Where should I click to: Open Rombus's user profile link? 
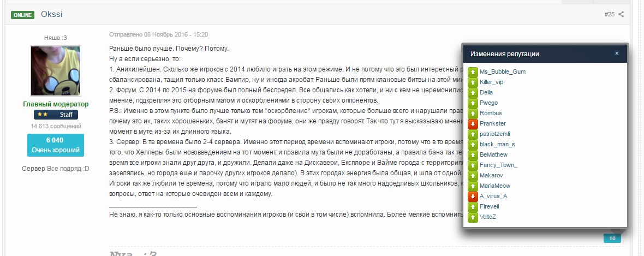(491, 113)
